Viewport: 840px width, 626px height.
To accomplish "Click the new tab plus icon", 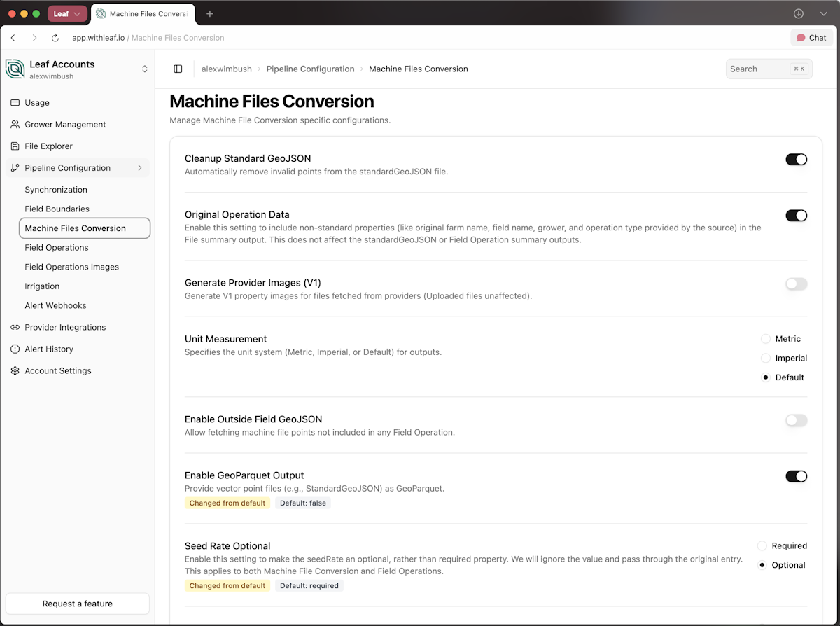I will (x=210, y=13).
